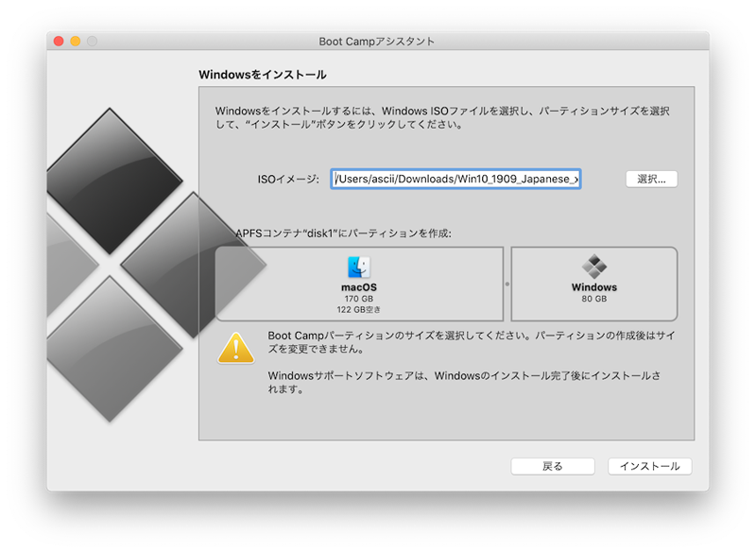Click the partition divider handle between macOS and Windows
This screenshot has width=756, height=553.
[x=507, y=284]
